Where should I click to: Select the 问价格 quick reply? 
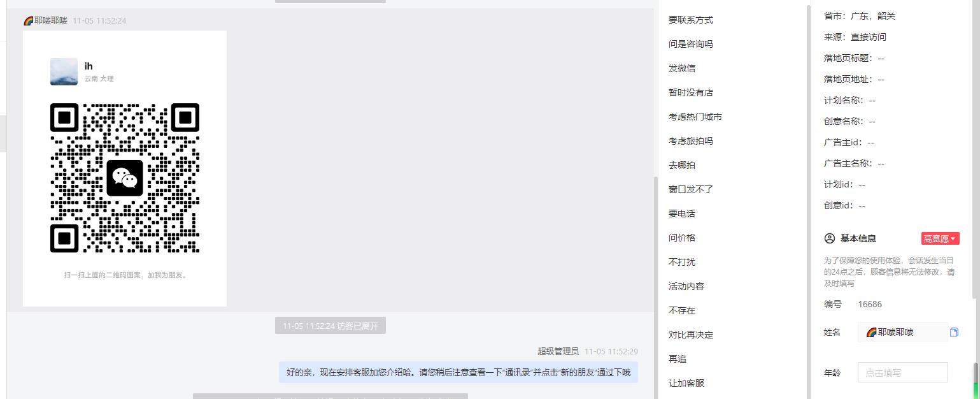682,238
